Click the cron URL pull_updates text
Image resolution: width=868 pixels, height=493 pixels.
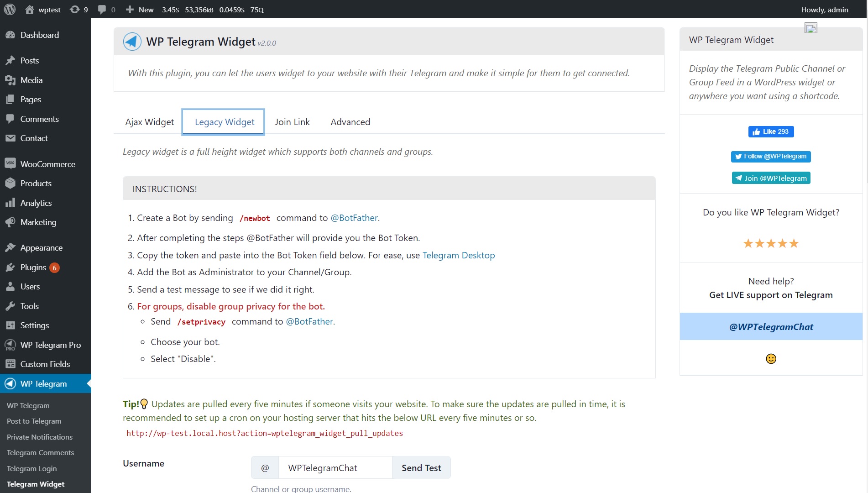(x=265, y=434)
